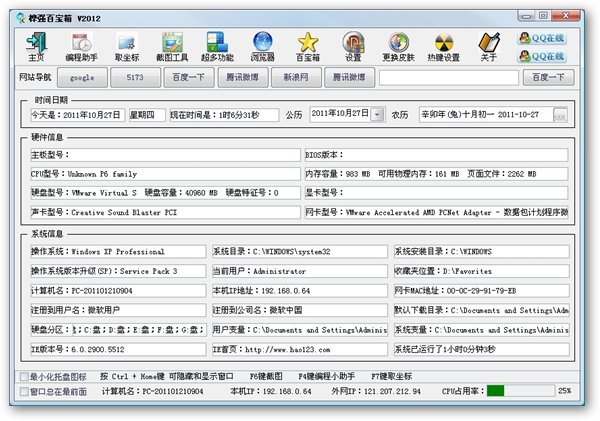Click the 网卡MAC地址 field

pyautogui.click(x=482, y=290)
